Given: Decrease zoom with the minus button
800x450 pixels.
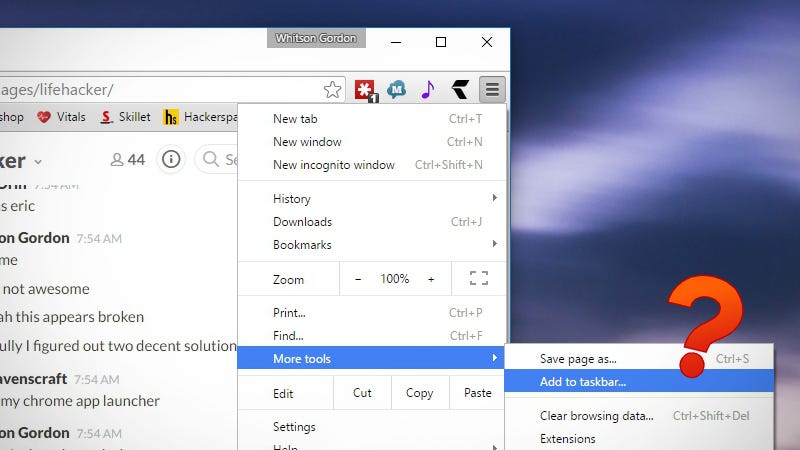Looking at the screenshot, I should coord(358,279).
